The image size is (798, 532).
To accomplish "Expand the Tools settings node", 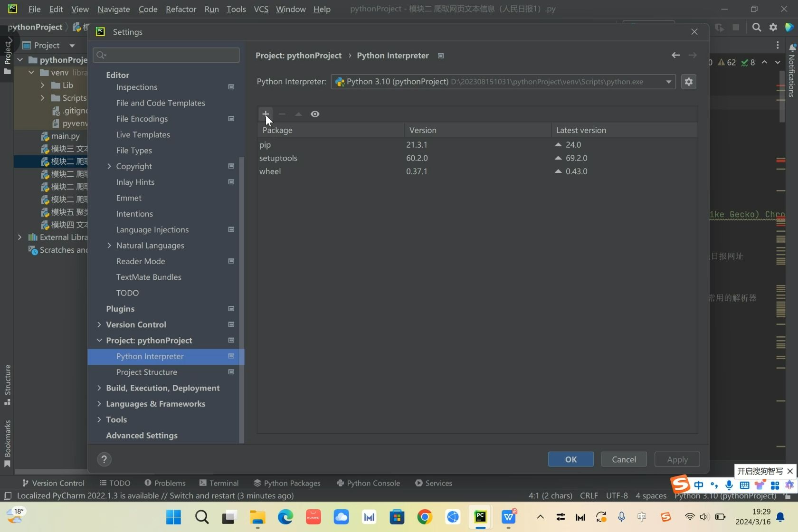I will 99,420.
